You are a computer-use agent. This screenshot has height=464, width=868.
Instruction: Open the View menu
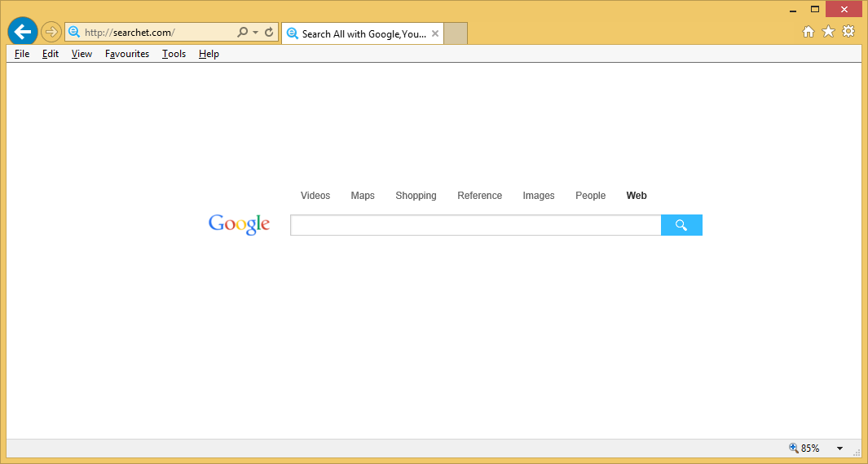82,54
